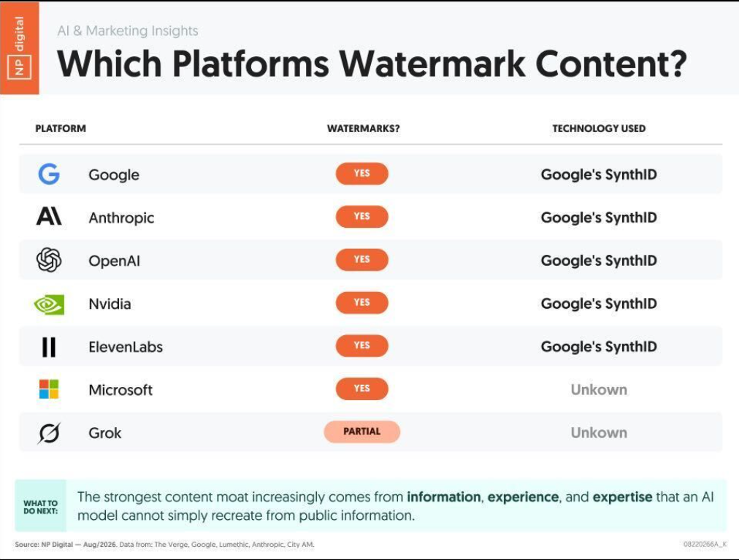Click the WHAT TO DO NEXT label
Viewport: 739px width, 560px height.
(x=41, y=507)
